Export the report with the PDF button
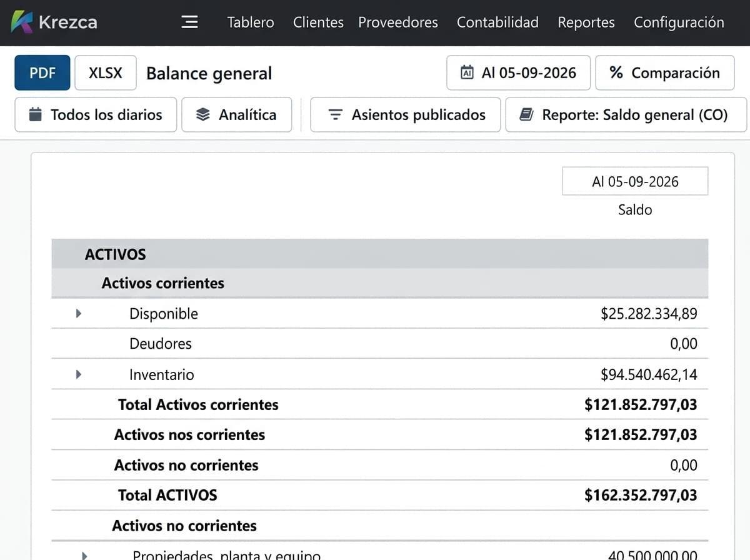The image size is (750, 560). pos(42,72)
